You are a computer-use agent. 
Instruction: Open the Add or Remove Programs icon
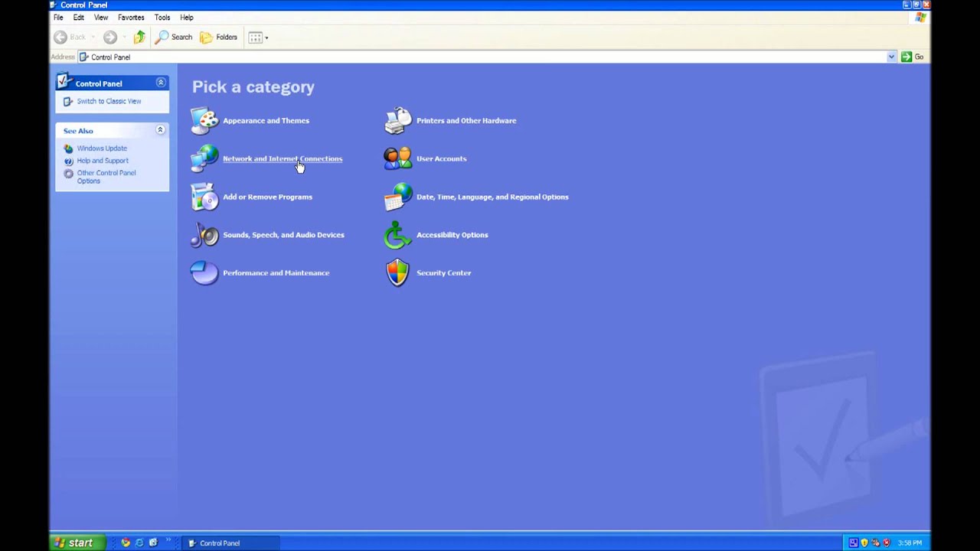coord(204,197)
